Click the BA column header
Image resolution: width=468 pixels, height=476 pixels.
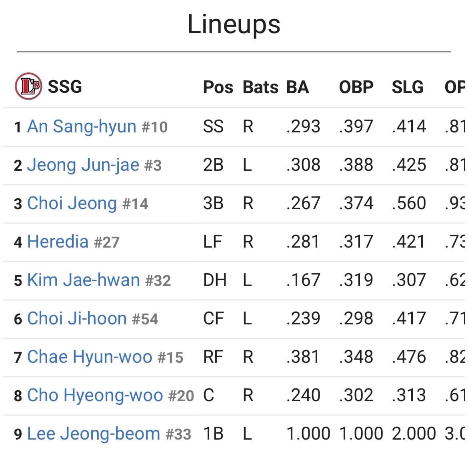click(x=298, y=87)
